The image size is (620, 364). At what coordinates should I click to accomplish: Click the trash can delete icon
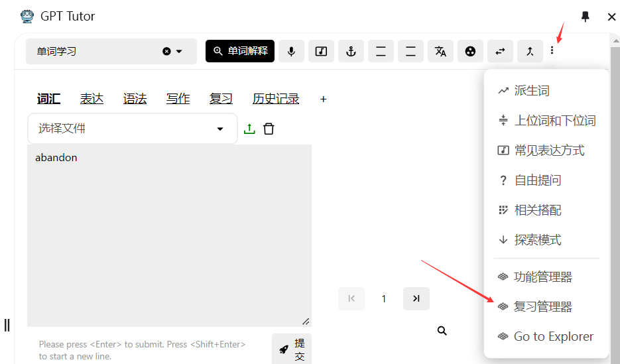[269, 129]
